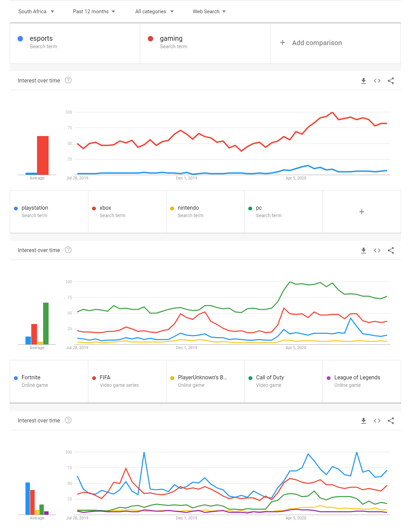The width and height of the screenshot is (411, 532).
Task: Change the Web Search type dropdown
Action: click(209, 12)
